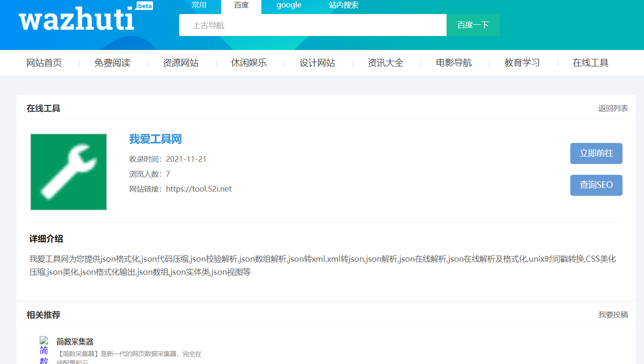This screenshot has height=364, width=644.
Task: Open the 网站首页 menu item
Action: (x=44, y=63)
